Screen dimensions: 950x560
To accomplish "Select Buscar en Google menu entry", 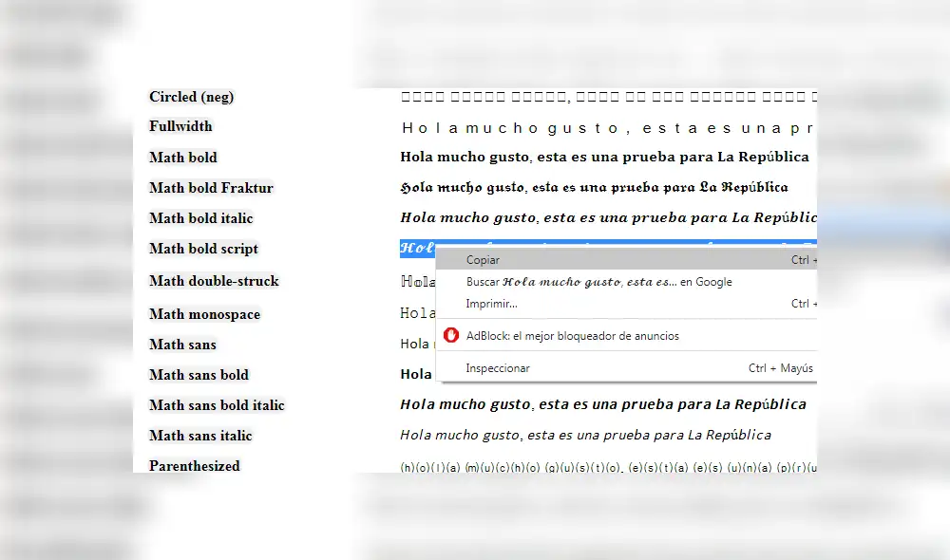I will 626,282.
